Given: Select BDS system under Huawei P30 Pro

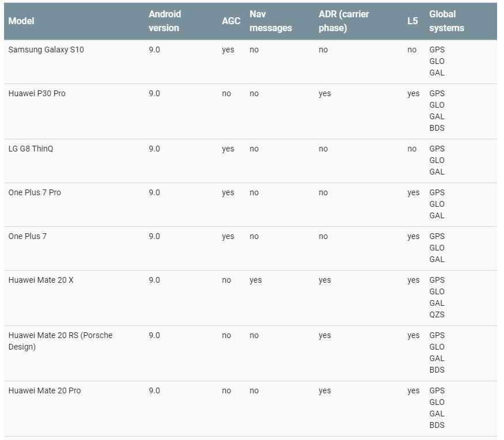Looking at the screenshot, I should pyautogui.click(x=437, y=128).
